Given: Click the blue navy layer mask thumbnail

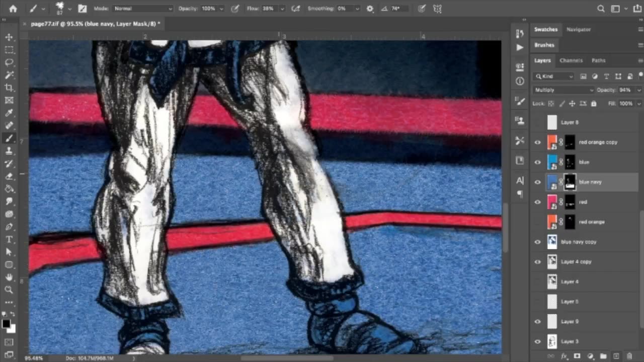Looking at the screenshot, I should pos(570,182).
